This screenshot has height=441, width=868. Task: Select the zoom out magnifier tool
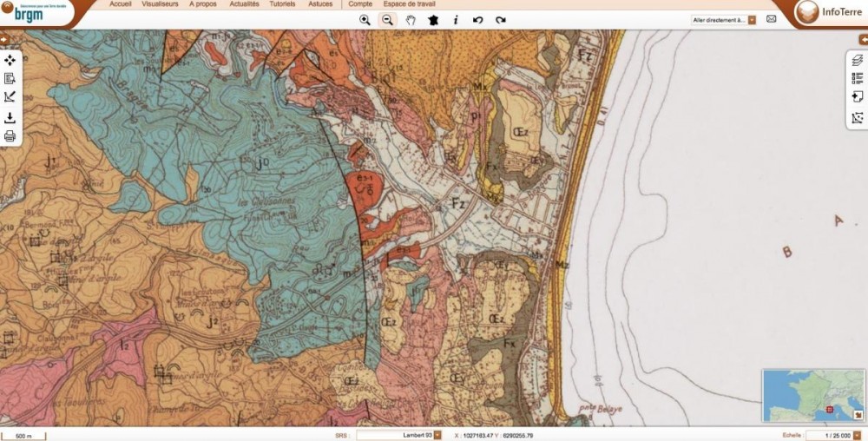pyautogui.click(x=388, y=19)
